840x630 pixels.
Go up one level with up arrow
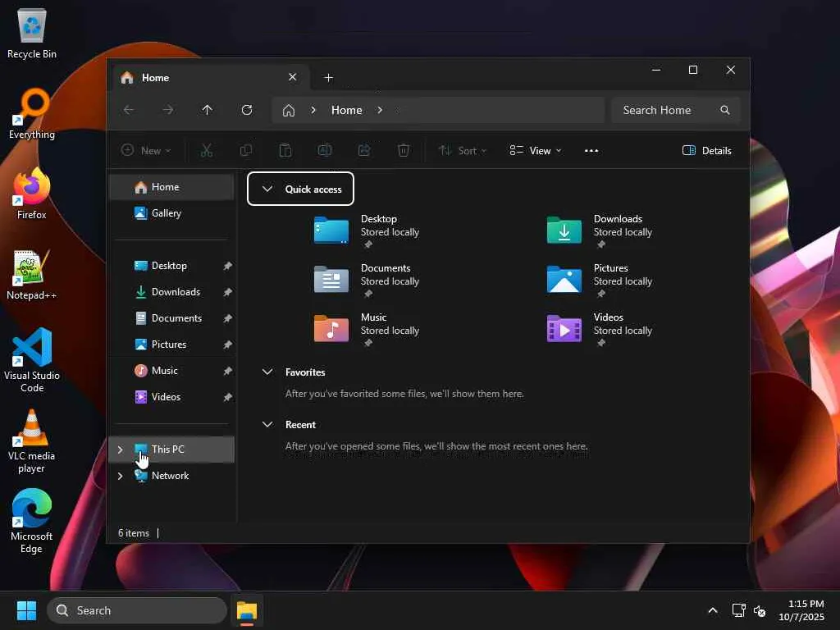click(x=208, y=110)
